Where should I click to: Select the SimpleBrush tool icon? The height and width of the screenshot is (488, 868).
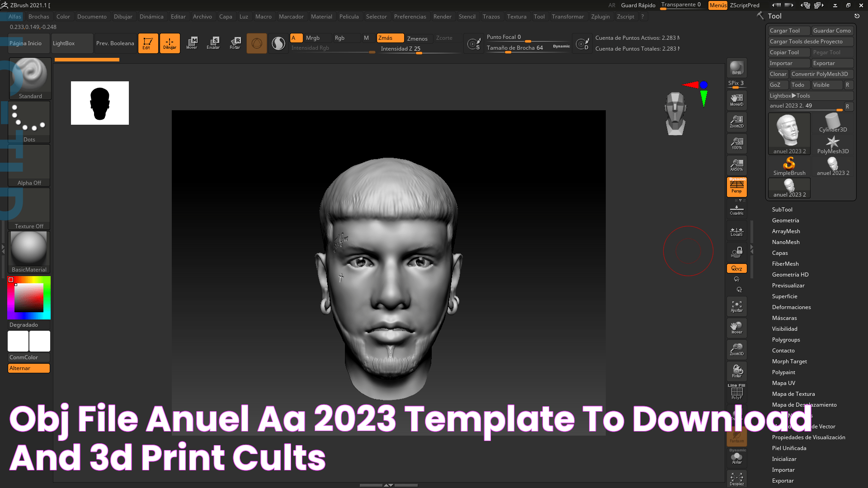click(789, 166)
